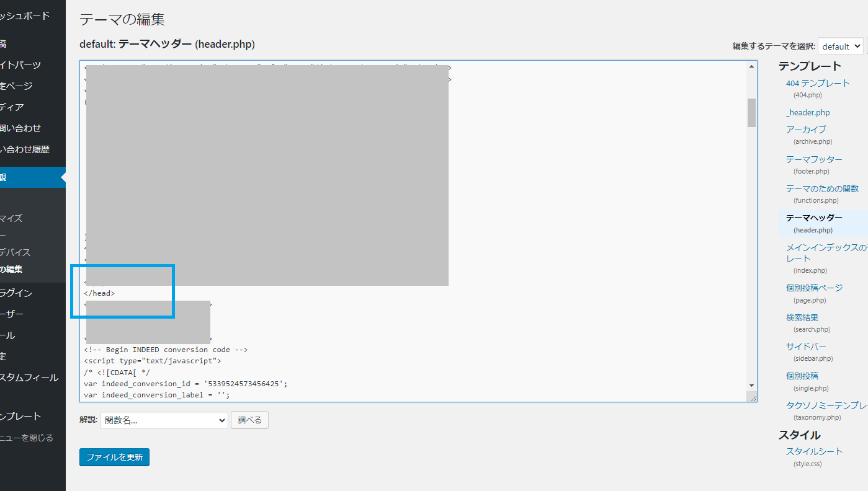Viewport: 868px width, 491px height.
Task: Open the タクソノミーテンプレート (taxonomy.php) file
Action: coord(826,405)
